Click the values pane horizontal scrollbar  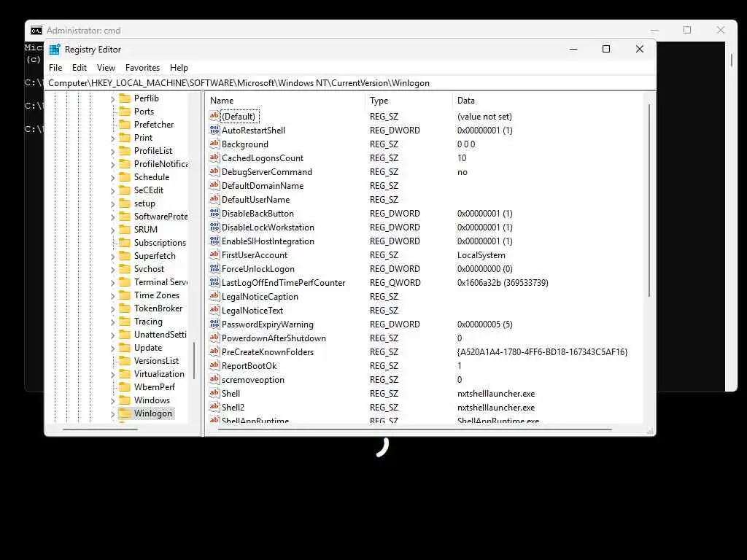pyautogui.click(x=414, y=429)
